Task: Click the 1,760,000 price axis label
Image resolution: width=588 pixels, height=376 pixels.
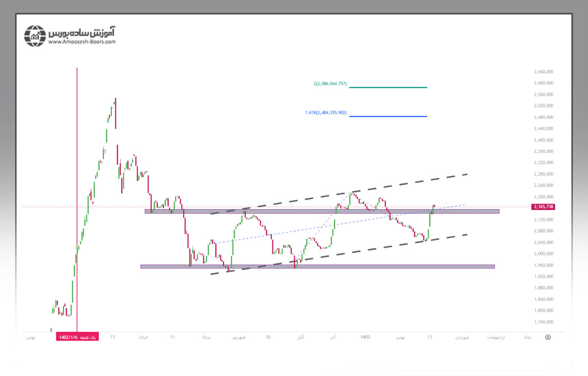Action: point(543,322)
